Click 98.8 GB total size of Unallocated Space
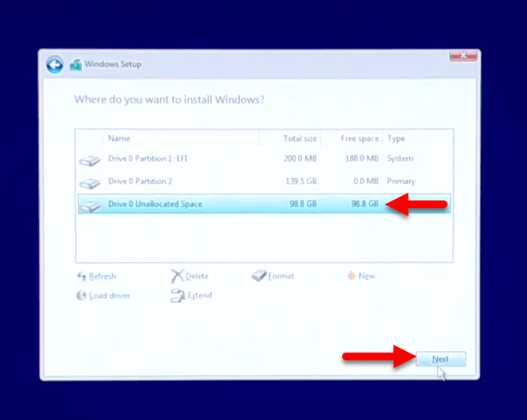The height and width of the screenshot is (420, 527). click(303, 204)
